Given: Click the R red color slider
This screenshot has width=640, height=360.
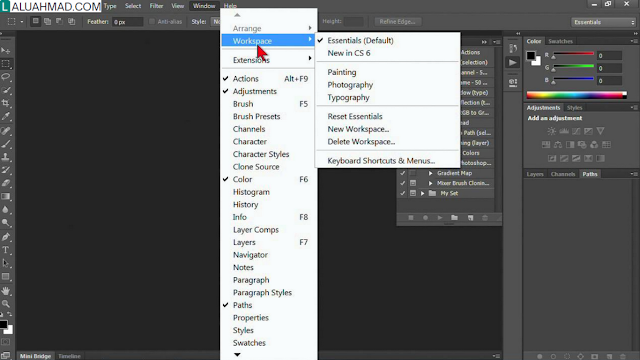Looking at the screenshot, I should click(573, 54).
